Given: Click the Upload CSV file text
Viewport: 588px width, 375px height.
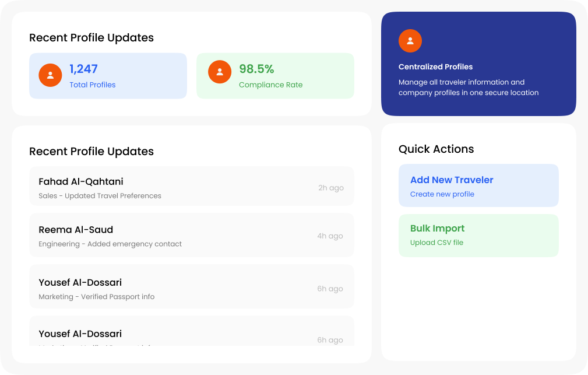Looking at the screenshot, I should coord(436,243).
